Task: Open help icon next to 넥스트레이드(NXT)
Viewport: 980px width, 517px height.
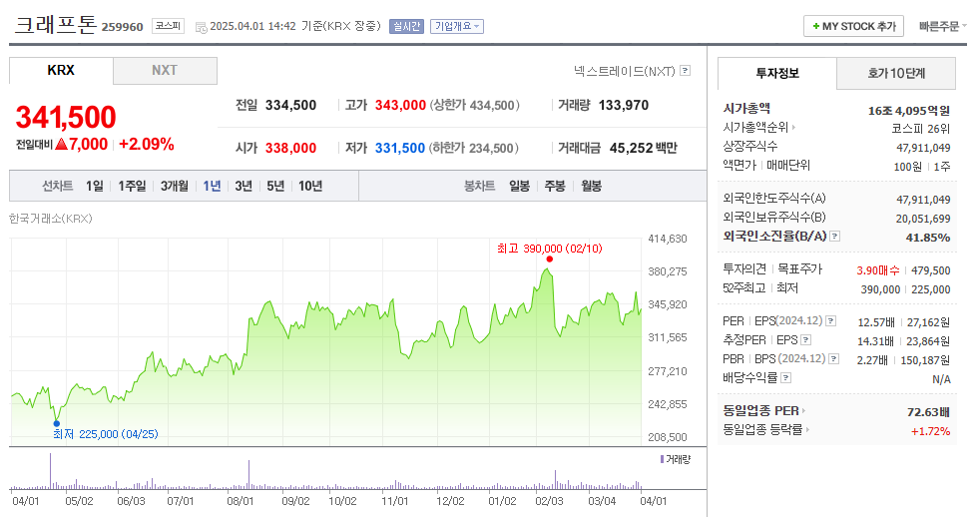Action: tap(686, 71)
